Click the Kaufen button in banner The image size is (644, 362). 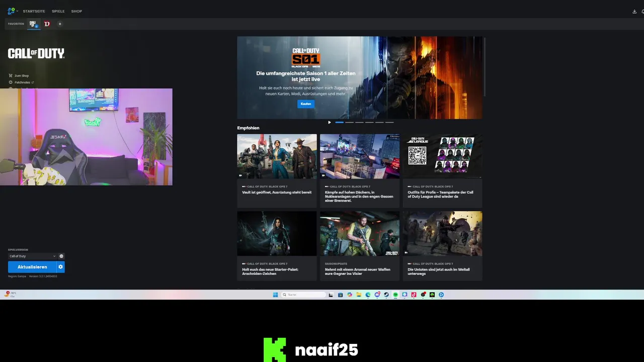306,104
